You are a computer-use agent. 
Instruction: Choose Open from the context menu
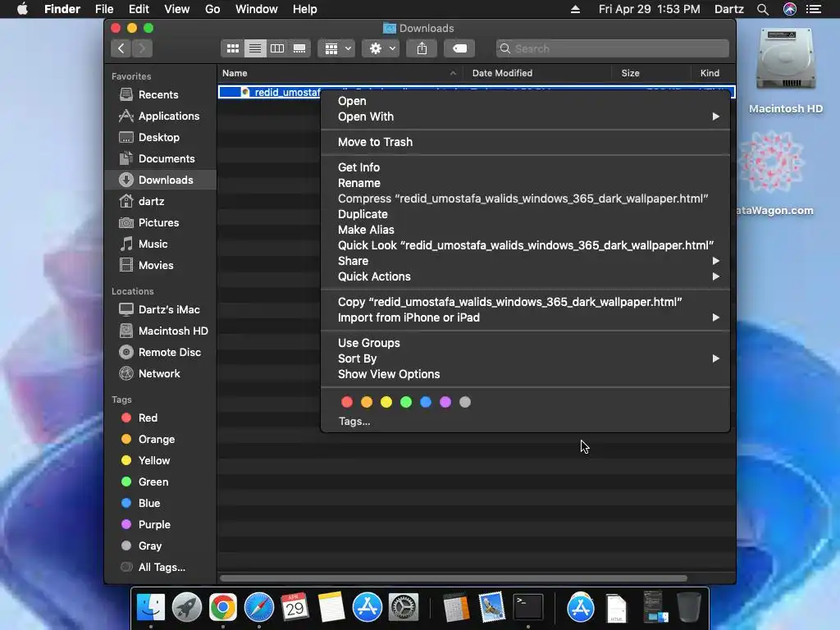[525, 101]
